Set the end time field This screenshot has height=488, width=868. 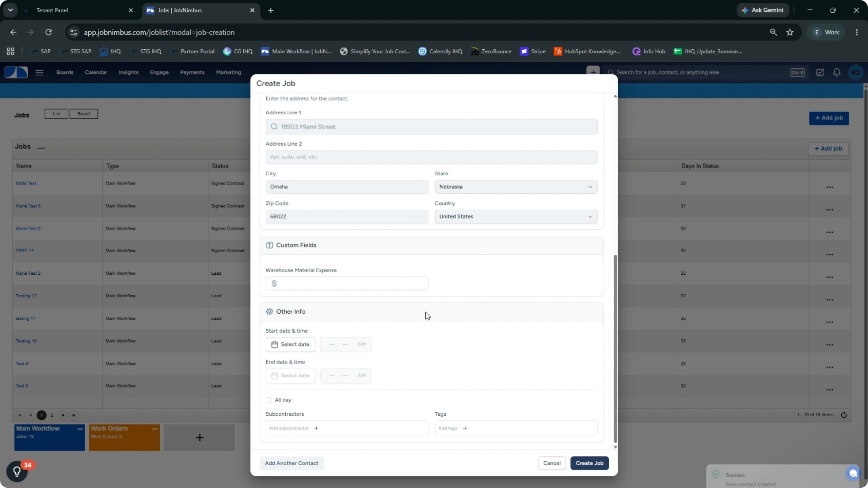346,376
